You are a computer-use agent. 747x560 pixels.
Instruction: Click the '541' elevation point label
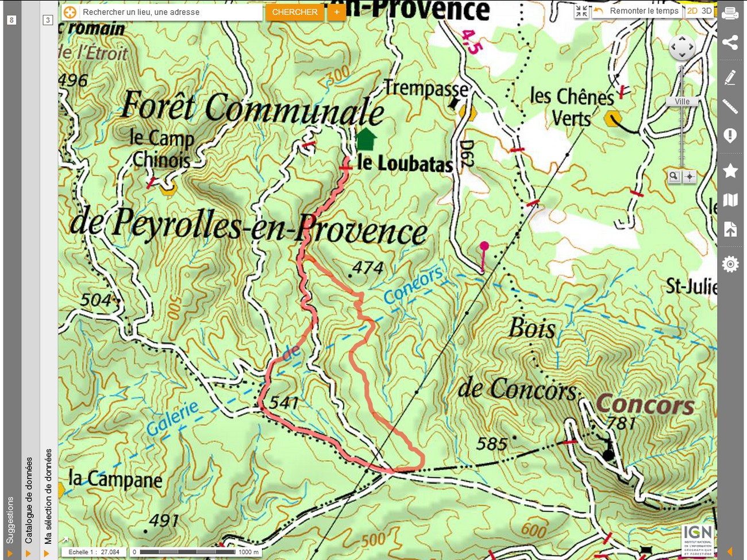284,403
